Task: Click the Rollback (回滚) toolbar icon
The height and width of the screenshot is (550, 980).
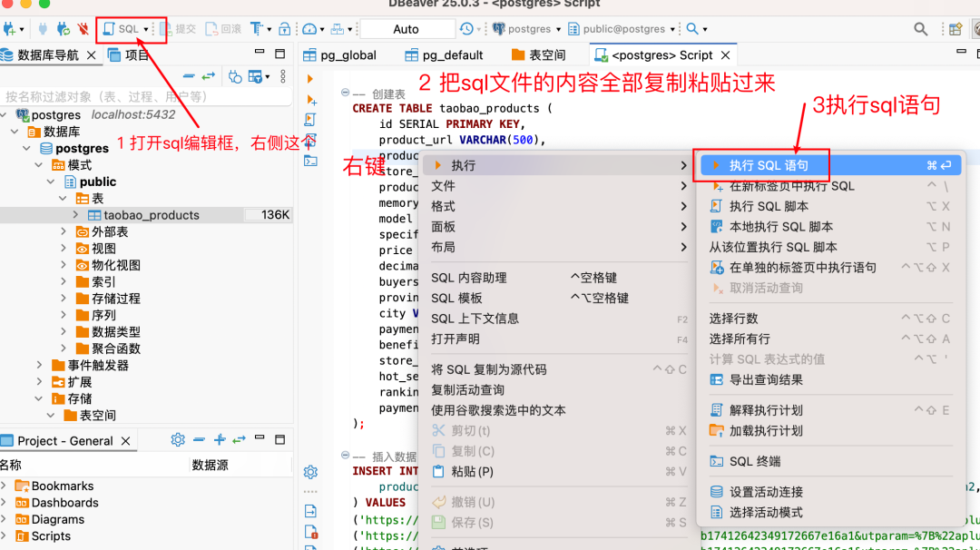Action: [x=220, y=27]
